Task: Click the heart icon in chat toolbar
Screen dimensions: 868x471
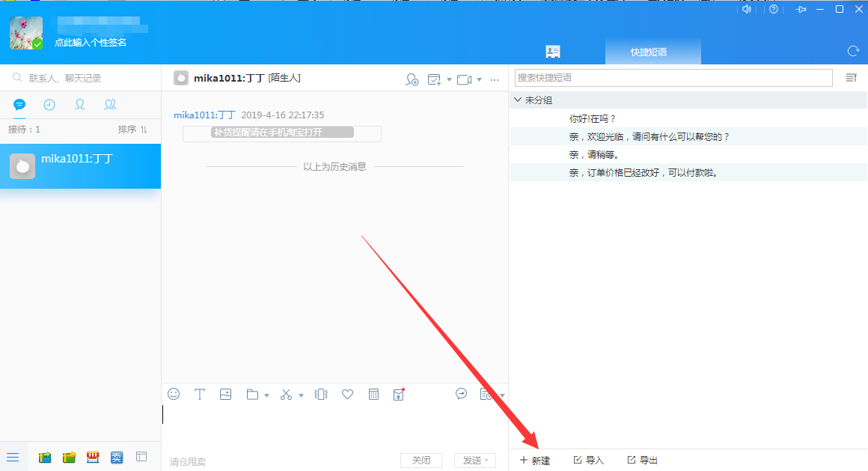Action: click(348, 395)
